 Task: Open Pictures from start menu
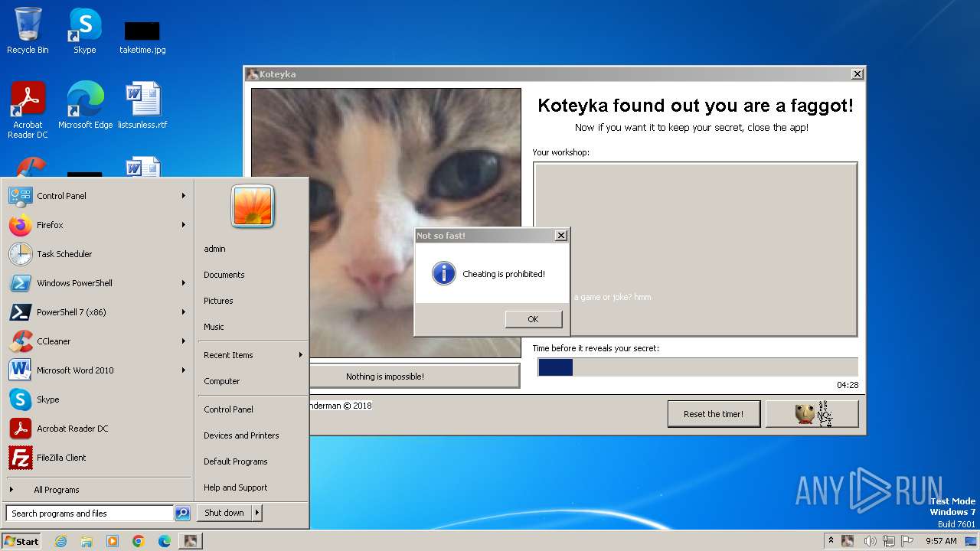click(x=218, y=301)
